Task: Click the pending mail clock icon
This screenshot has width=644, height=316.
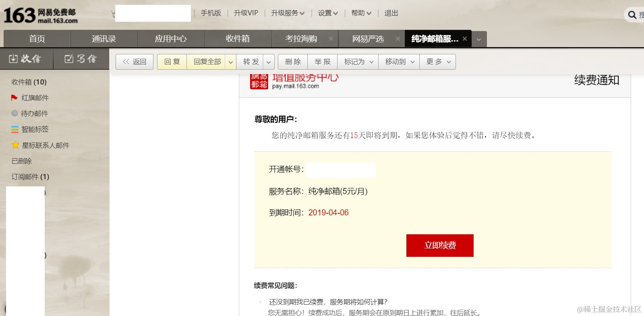Action: pos(14,114)
